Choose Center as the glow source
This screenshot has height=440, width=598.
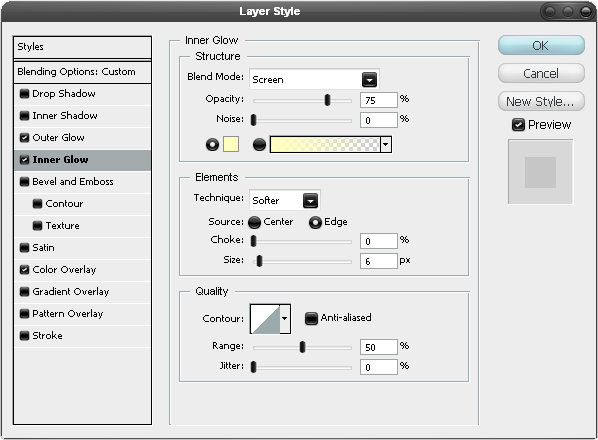(x=254, y=222)
